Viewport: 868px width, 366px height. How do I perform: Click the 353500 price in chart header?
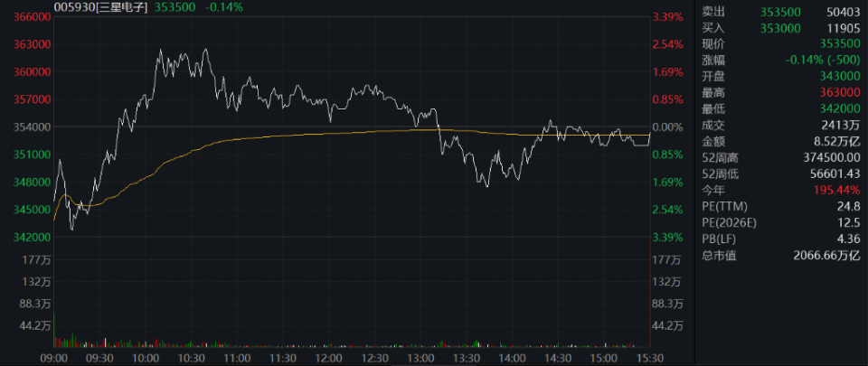[175, 6]
